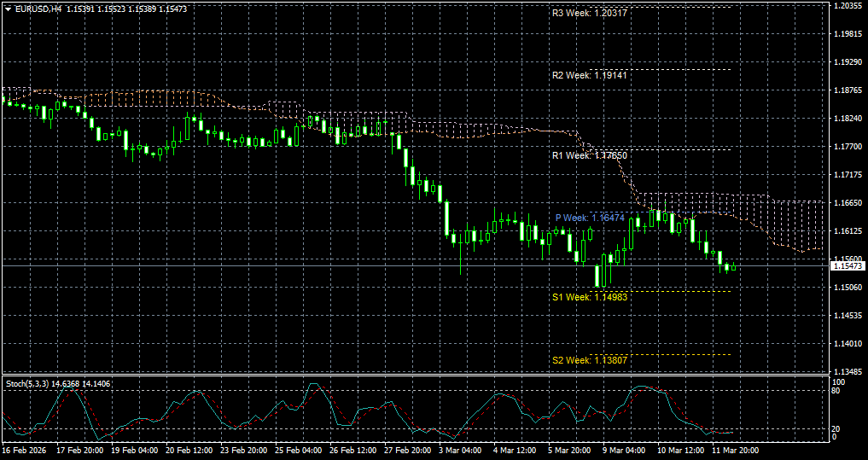Click the EURUSD,H4 symbol title text

point(38,9)
